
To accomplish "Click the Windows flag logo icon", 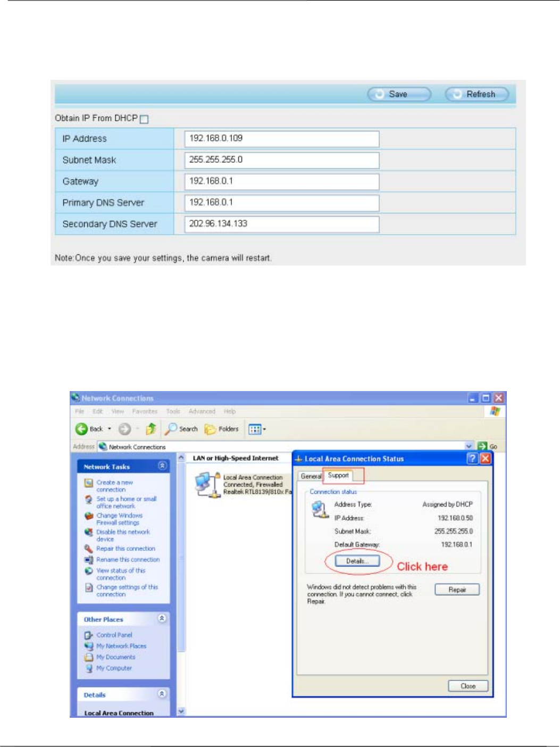I will tap(495, 411).
